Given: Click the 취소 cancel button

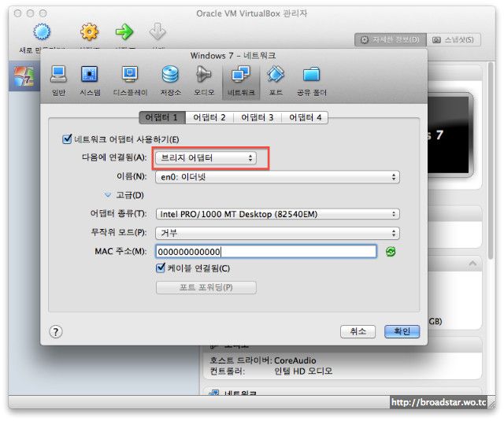Looking at the screenshot, I should click(358, 331).
